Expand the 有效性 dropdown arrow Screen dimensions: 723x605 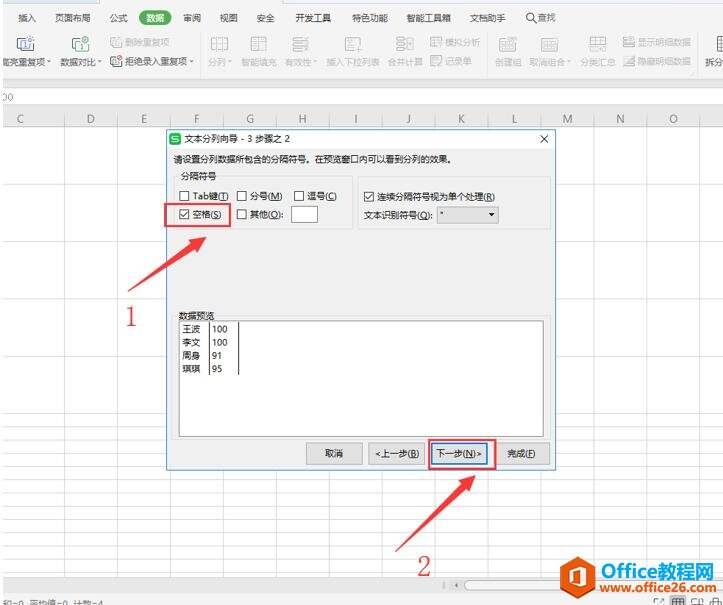[315, 62]
